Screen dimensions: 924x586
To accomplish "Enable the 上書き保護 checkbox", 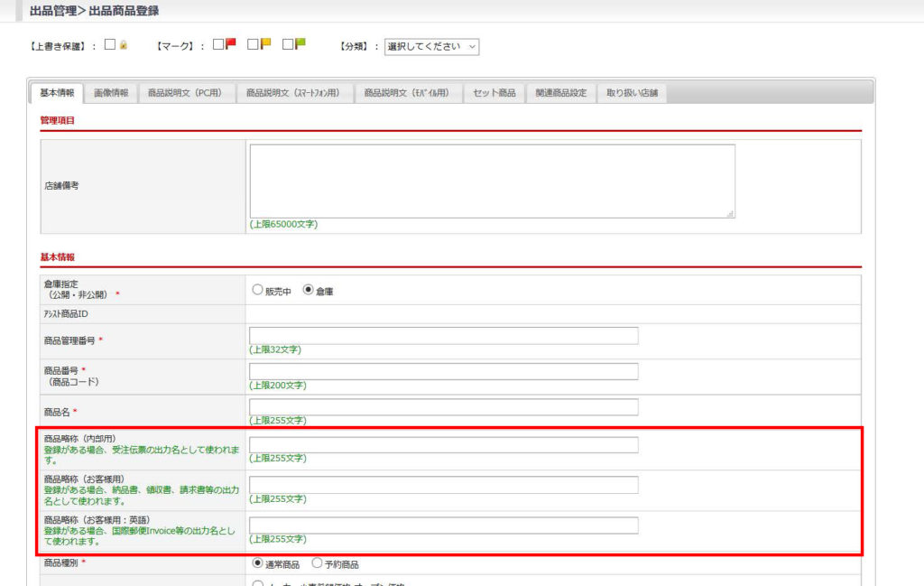I will coord(109,45).
